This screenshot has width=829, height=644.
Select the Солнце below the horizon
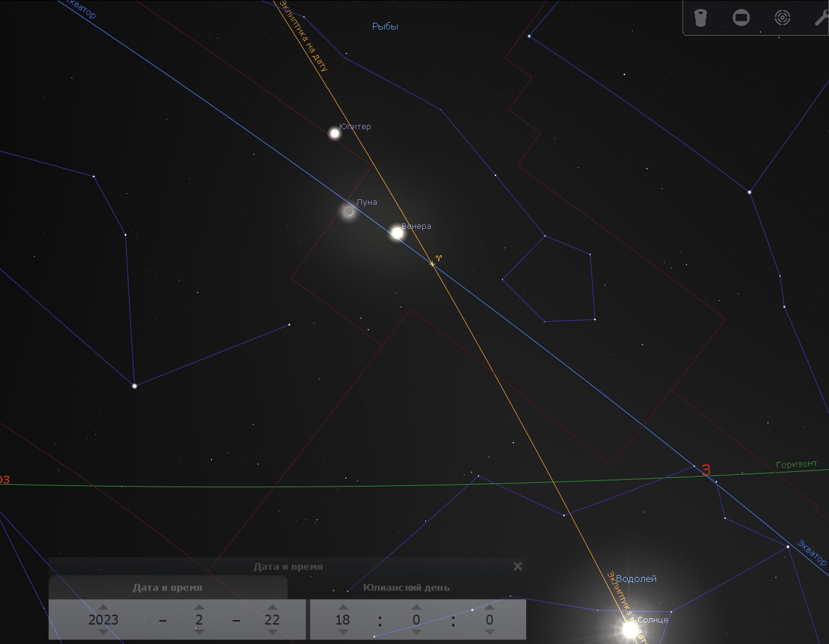click(x=630, y=629)
